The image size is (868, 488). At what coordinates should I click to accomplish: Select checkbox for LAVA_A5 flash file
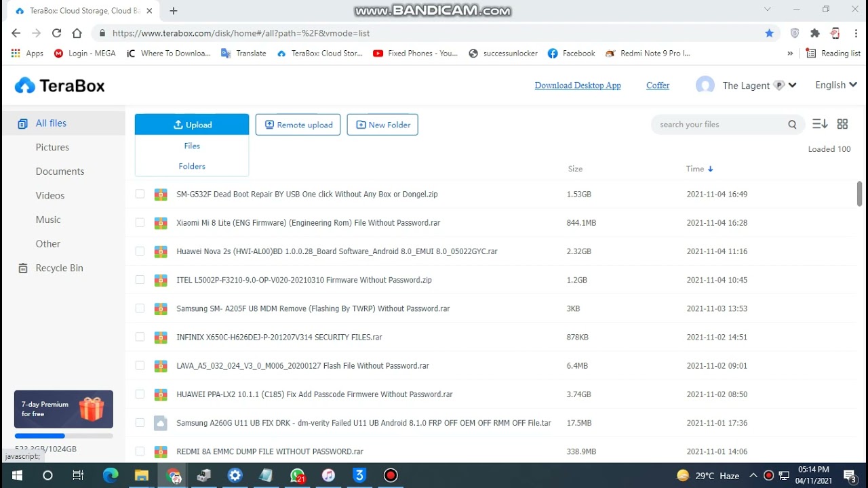pos(140,365)
